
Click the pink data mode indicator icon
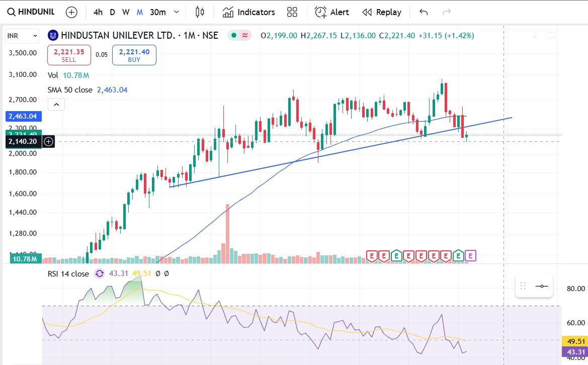coord(245,35)
